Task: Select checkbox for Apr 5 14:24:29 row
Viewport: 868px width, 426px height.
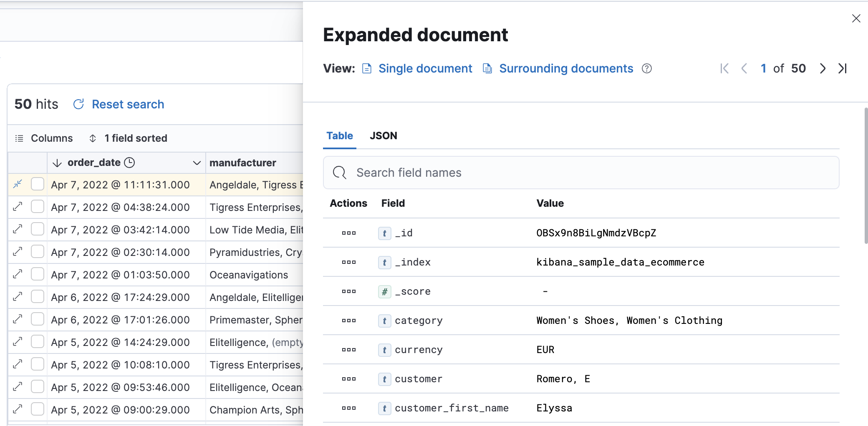Action: pos(38,341)
